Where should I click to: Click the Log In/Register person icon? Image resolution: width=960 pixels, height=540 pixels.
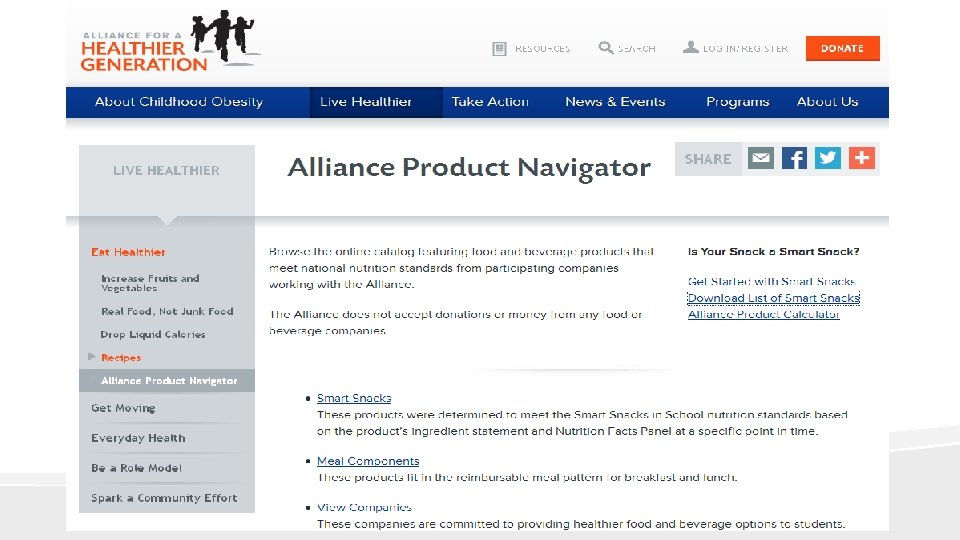click(691, 47)
